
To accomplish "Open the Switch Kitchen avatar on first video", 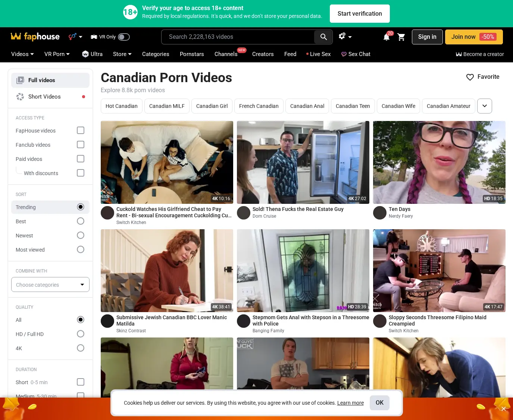I will (x=107, y=213).
